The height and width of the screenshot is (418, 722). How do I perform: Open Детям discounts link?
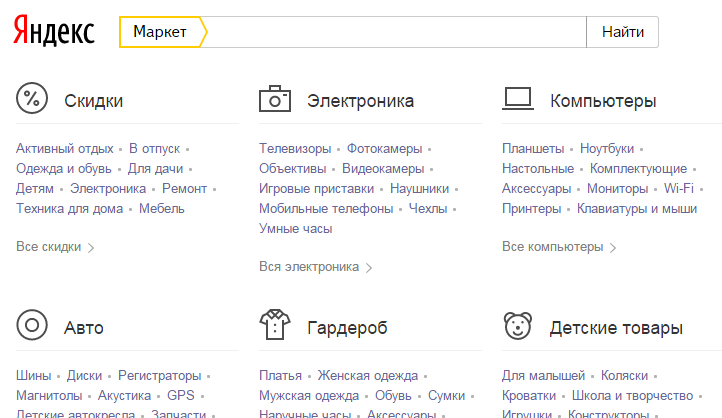pyautogui.click(x=35, y=188)
